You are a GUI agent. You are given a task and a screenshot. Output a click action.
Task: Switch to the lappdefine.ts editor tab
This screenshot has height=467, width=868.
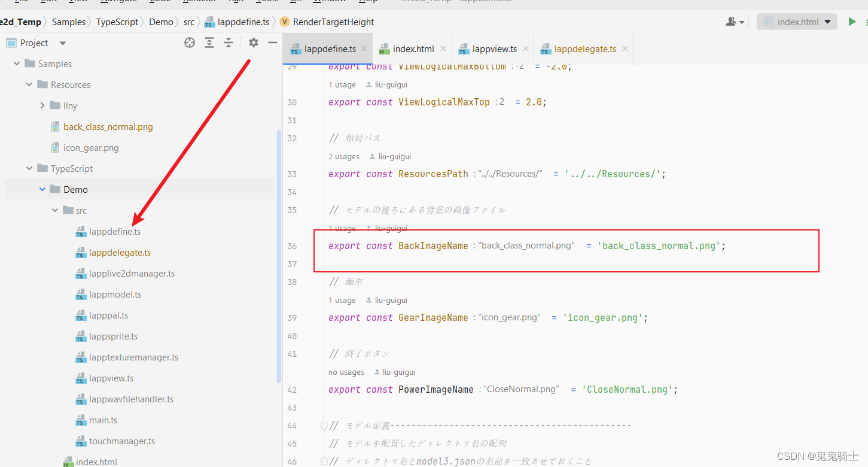pos(328,49)
